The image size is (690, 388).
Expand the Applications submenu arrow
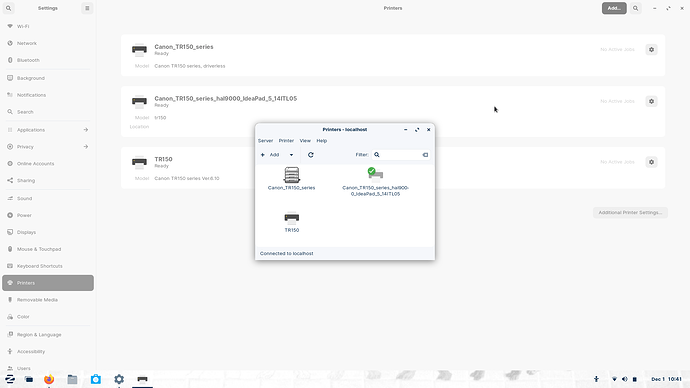tap(86, 130)
